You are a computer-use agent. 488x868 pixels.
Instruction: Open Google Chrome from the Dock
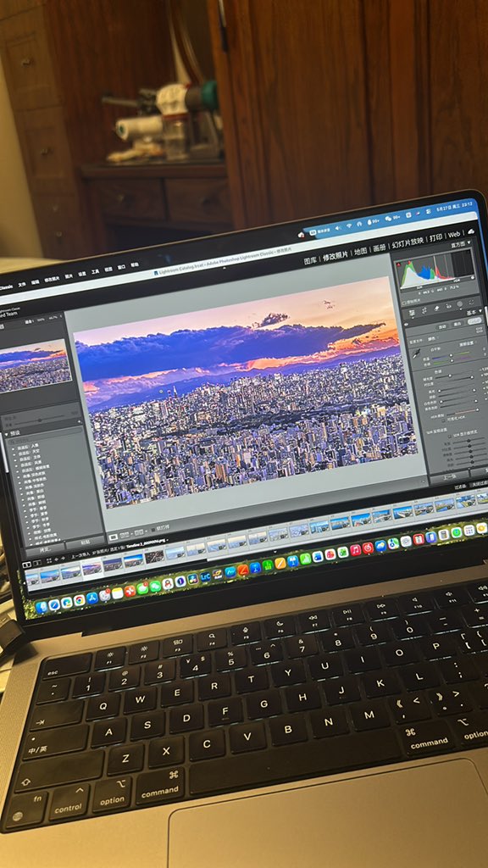point(80,600)
